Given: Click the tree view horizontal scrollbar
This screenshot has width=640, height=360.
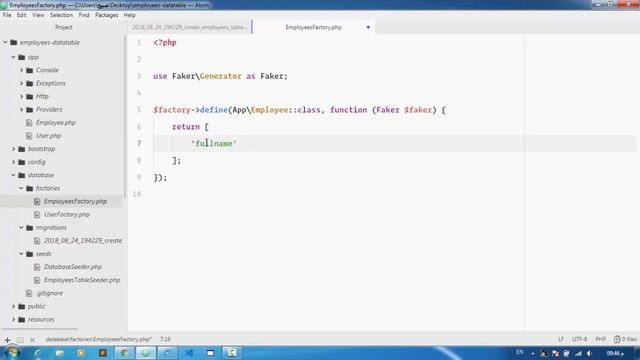Looking at the screenshot, I should 39,329.
